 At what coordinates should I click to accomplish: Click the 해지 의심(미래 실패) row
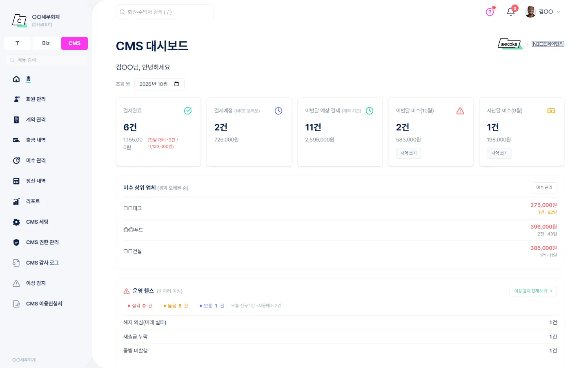click(x=340, y=323)
